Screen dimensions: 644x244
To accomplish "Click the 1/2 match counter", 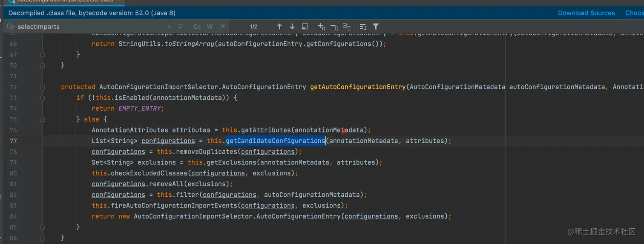I will click(x=253, y=27).
